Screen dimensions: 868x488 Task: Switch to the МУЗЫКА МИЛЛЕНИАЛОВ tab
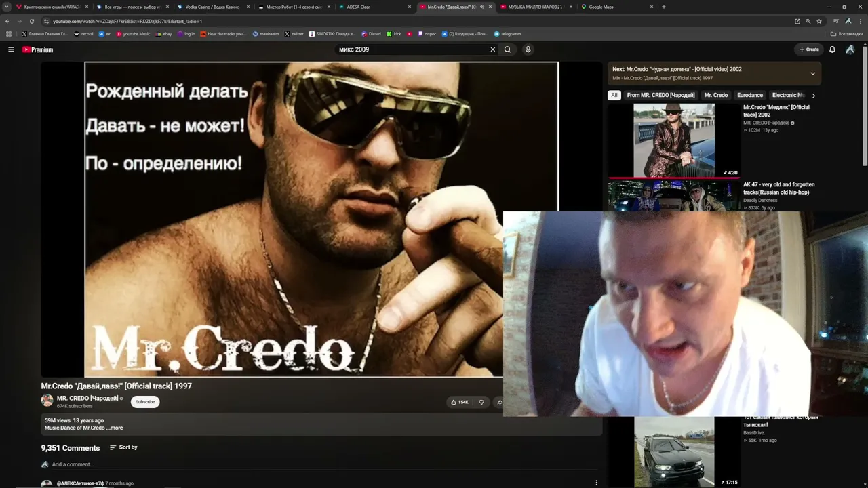pyautogui.click(x=536, y=7)
